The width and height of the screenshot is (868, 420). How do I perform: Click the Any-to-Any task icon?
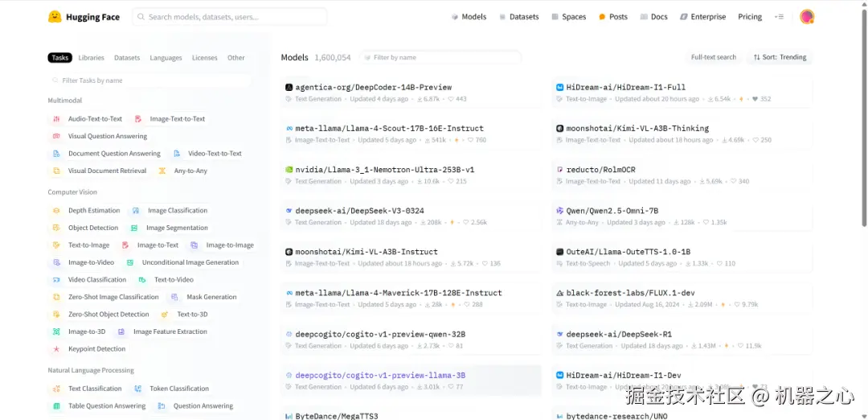point(162,171)
